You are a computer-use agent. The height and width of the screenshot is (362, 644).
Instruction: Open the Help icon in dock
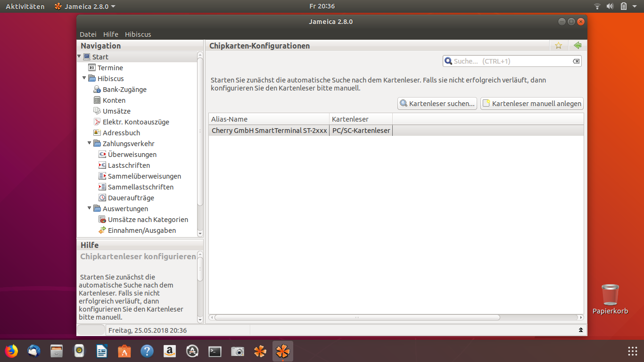tap(147, 351)
